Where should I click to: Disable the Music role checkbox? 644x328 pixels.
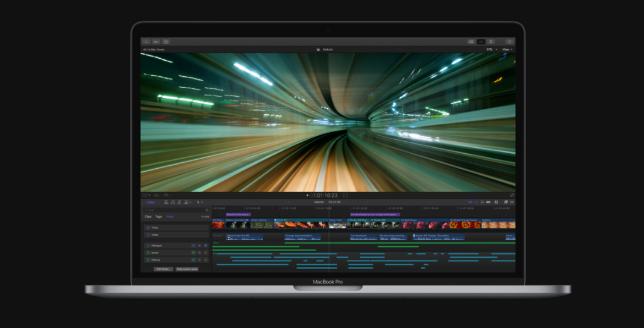click(148, 253)
